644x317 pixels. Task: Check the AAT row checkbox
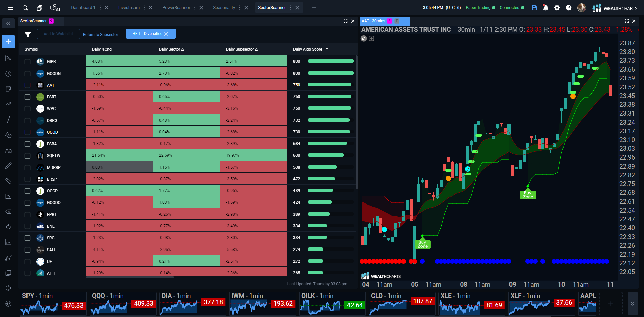click(28, 85)
